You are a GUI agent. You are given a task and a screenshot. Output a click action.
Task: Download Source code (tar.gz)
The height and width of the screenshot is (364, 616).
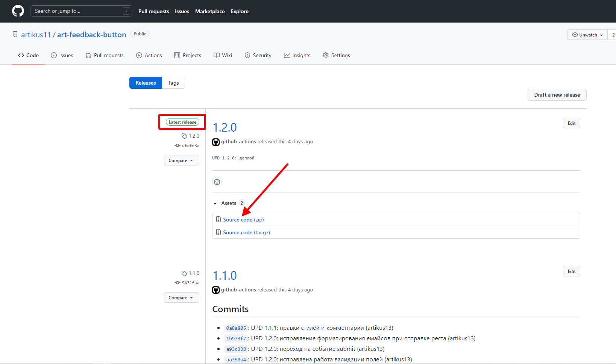tap(246, 232)
